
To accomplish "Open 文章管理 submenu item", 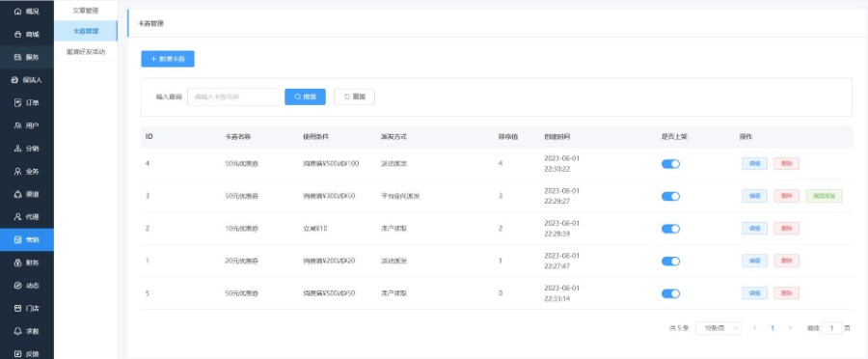I will pyautogui.click(x=86, y=11).
